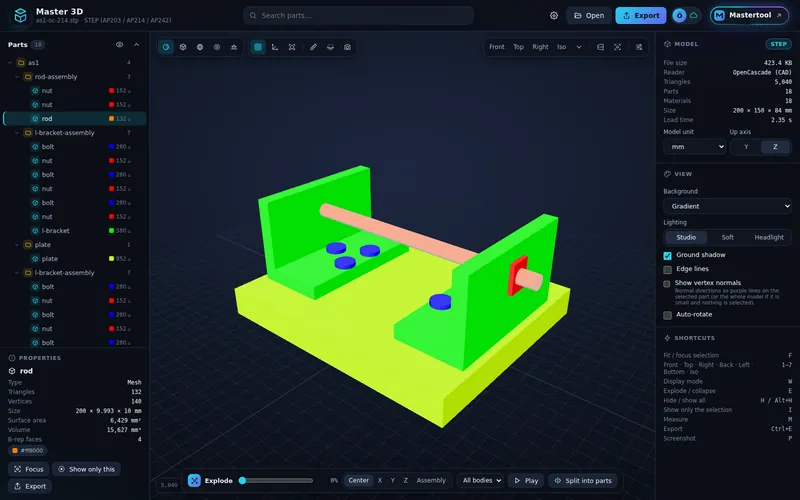This screenshot has height=500, width=800.
Task: Open settings via the gear icon
Action: (554, 16)
